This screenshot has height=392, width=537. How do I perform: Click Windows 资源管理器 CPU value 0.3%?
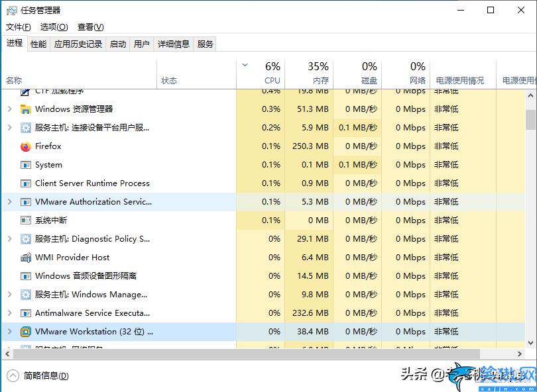[271, 109]
